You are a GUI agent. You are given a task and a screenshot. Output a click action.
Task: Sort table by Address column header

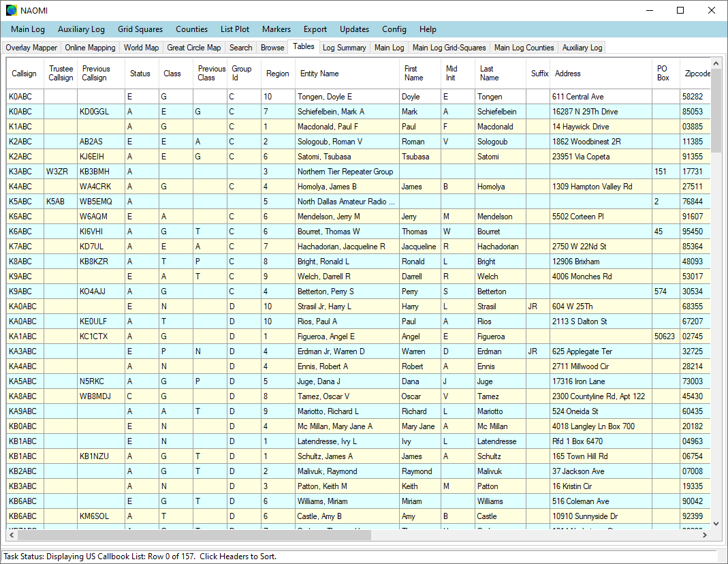[601, 74]
